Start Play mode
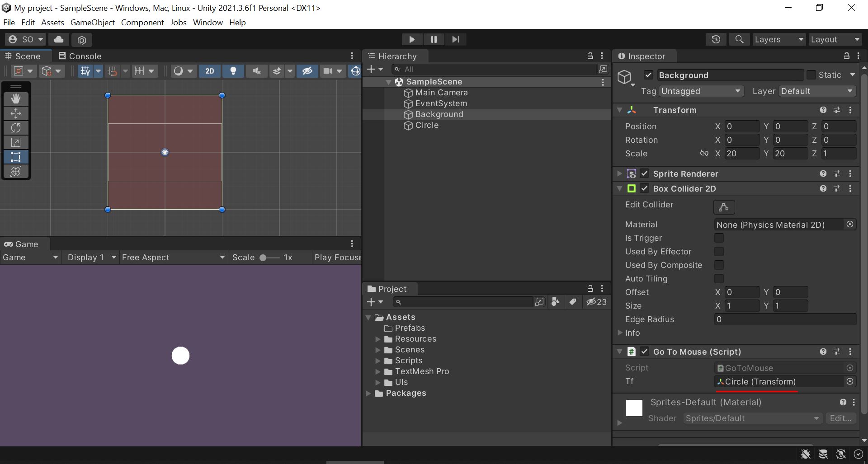 (x=412, y=39)
